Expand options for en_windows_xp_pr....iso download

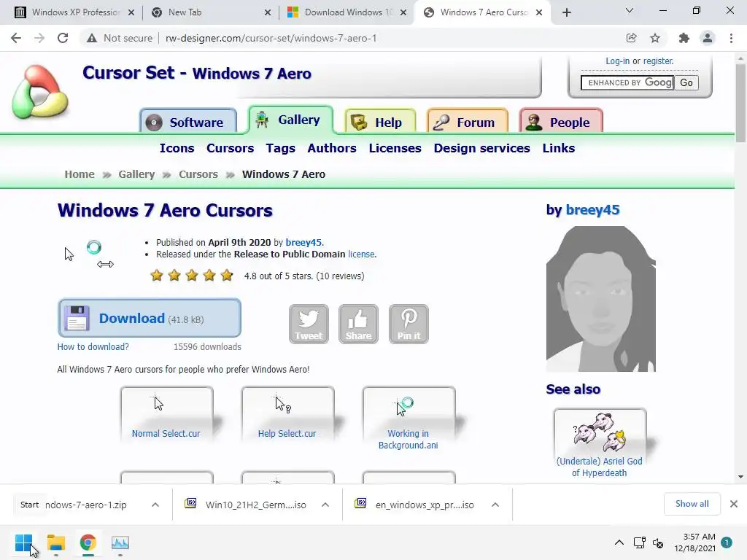495,505
